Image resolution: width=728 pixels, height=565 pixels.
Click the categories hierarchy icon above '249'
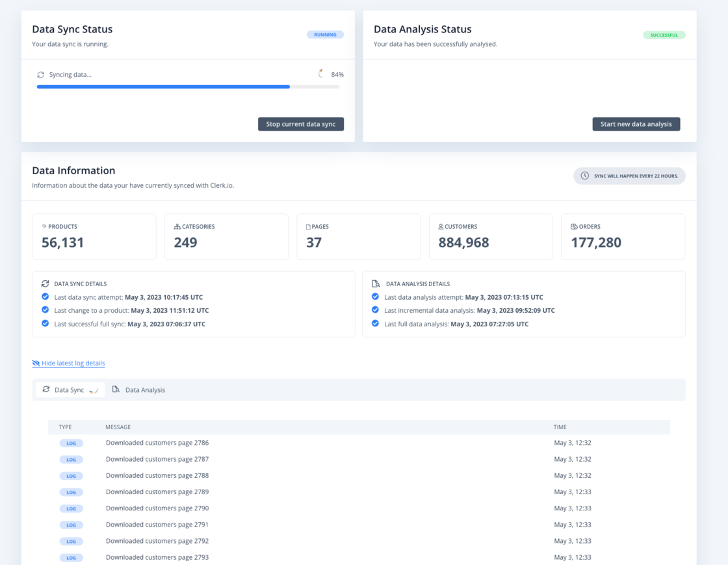177,226
